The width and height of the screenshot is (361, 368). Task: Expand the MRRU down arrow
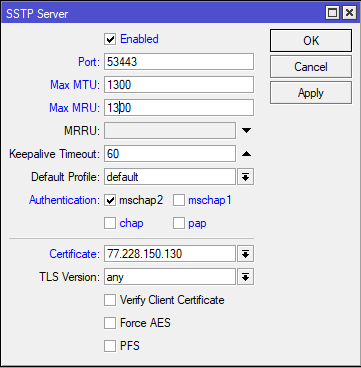(246, 131)
